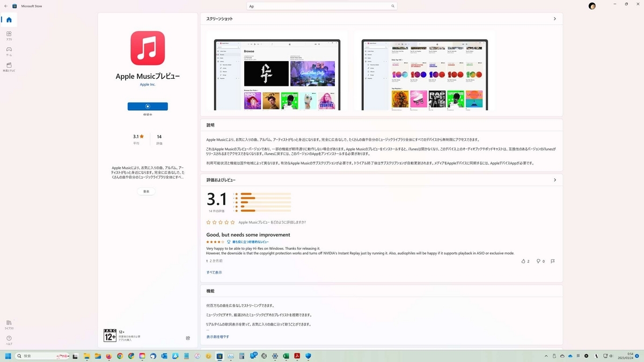The width and height of the screenshot is (644, 362).
Task: Open the Calculator from the taskbar
Action: click(x=241, y=356)
